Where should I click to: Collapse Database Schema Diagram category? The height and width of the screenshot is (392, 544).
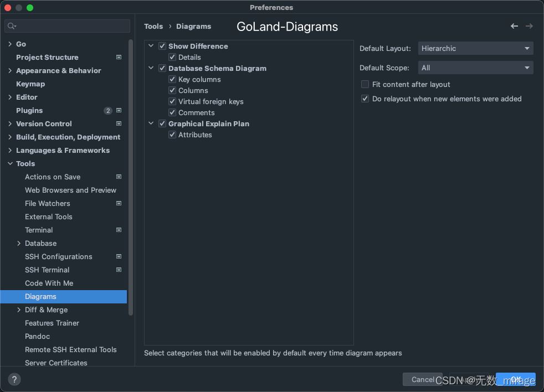[x=151, y=68]
